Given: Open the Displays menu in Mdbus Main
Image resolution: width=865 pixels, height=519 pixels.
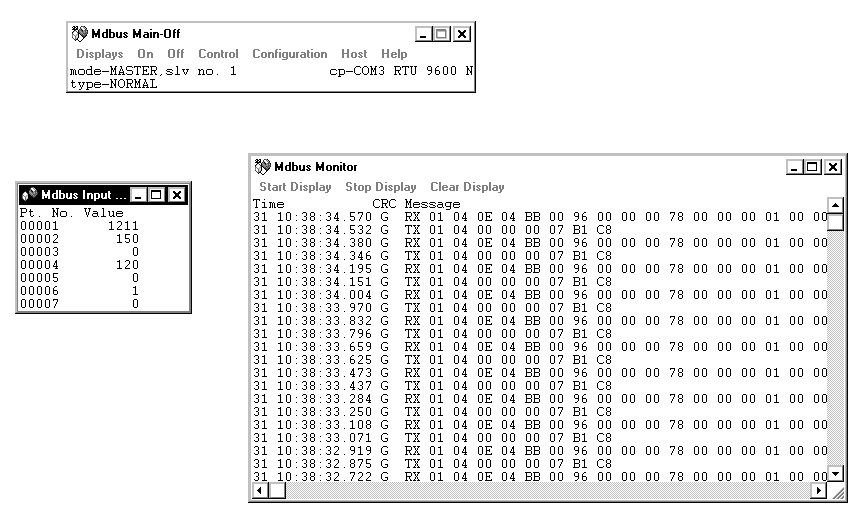Looking at the screenshot, I should click(99, 54).
